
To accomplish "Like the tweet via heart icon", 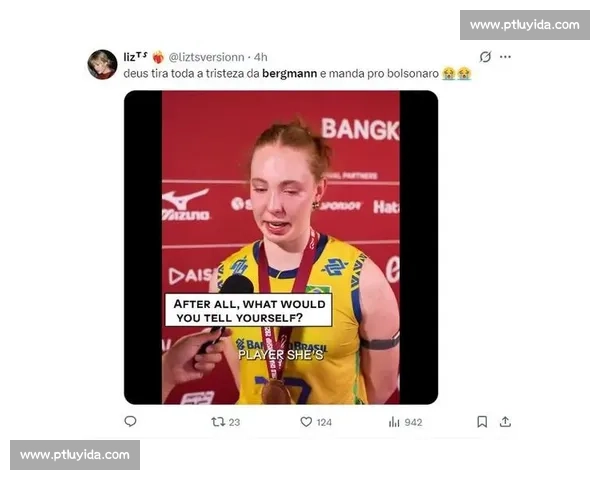I will point(306,422).
